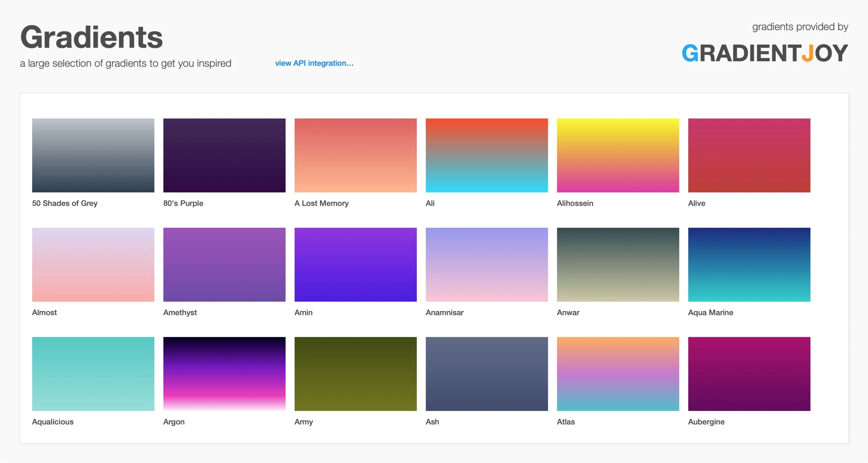The height and width of the screenshot is (463, 868).
Task: Select the 50 Shades of Grey gradient swatch
Action: click(93, 155)
